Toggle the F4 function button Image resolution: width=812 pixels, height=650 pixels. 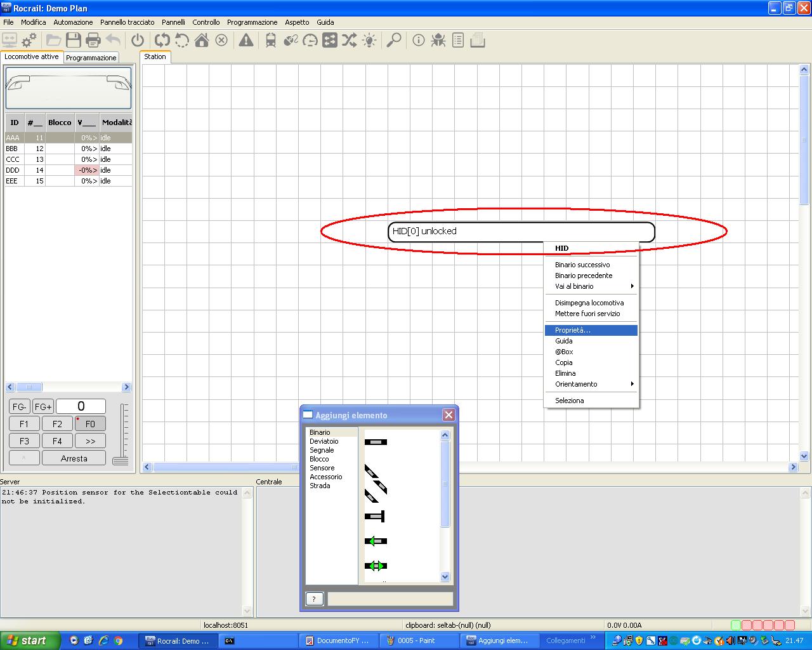coord(57,441)
